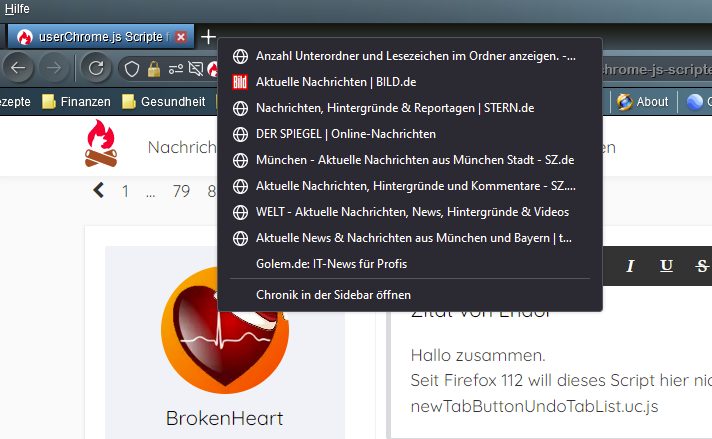Reload the current page
Viewport: 712px width, 439px height.
pos(96,69)
